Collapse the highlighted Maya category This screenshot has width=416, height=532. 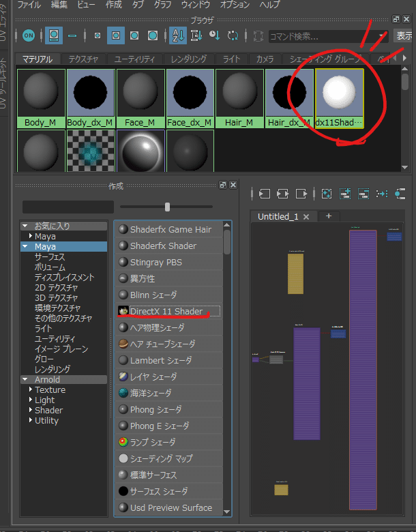click(25, 247)
